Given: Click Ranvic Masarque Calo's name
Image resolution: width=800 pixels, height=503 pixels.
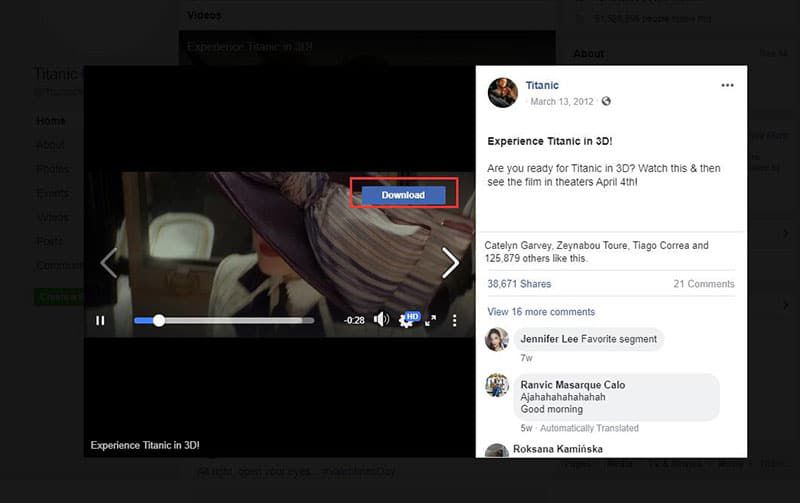Looking at the screenshot, I should point(572,385).
